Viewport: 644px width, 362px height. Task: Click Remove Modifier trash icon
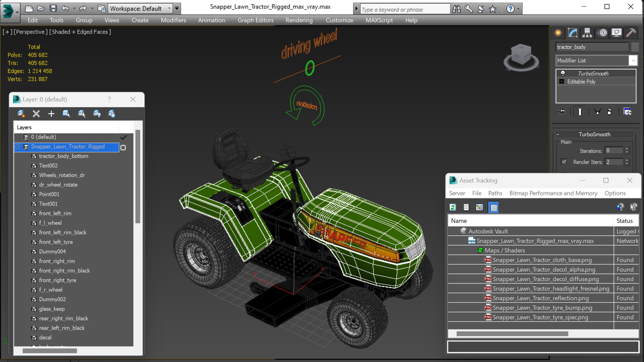point(609,112)
